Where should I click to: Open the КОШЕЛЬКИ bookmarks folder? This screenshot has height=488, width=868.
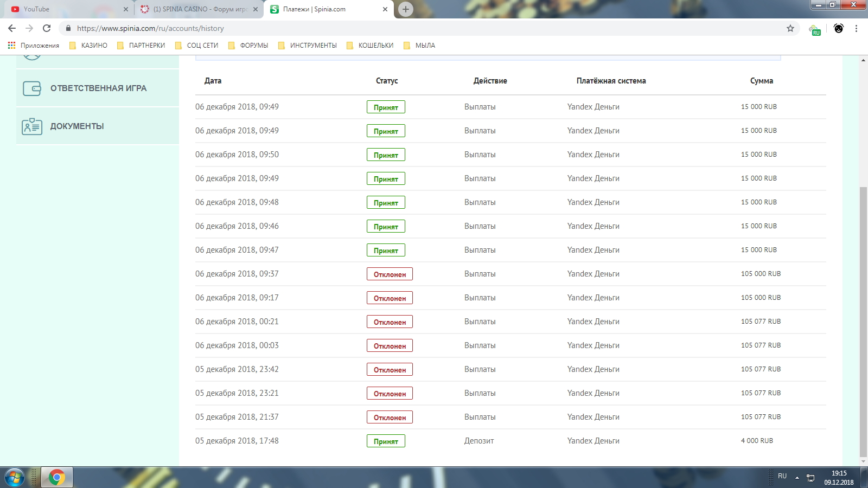(370, 46)
